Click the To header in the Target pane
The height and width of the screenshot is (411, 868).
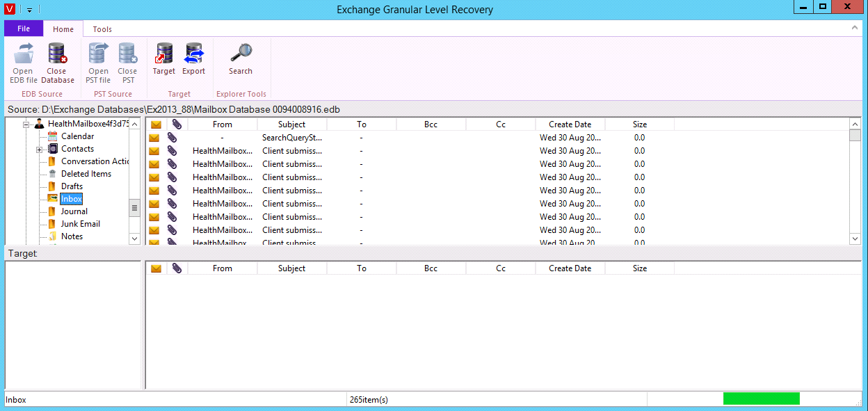pyautogui.click(x=362, y=268)
